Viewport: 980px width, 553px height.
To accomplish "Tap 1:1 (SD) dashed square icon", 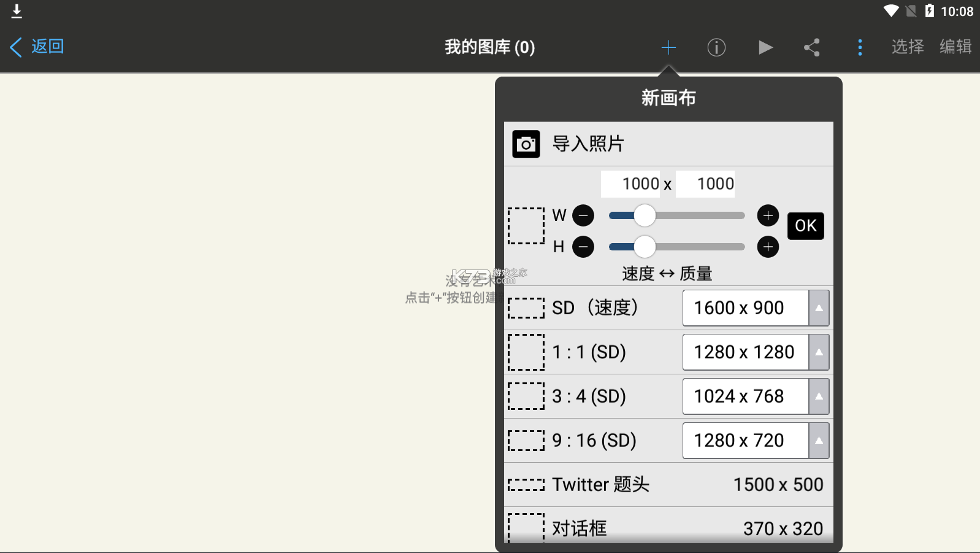I will coord(526,352).
